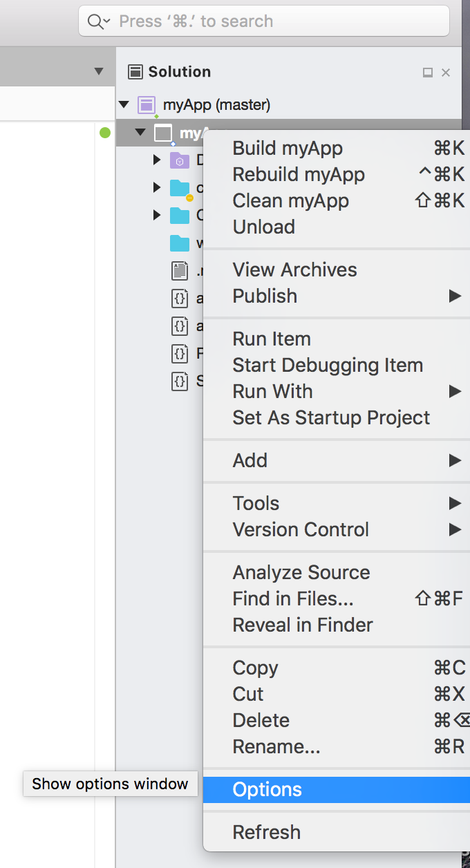The image size is (470, 868).
Task: Click the Solution pad icon beside its title
Action: coord(135,71)
